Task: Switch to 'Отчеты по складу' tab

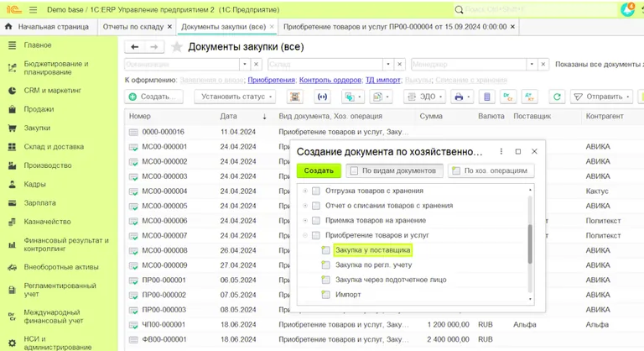Action: [x=132, y=27]
